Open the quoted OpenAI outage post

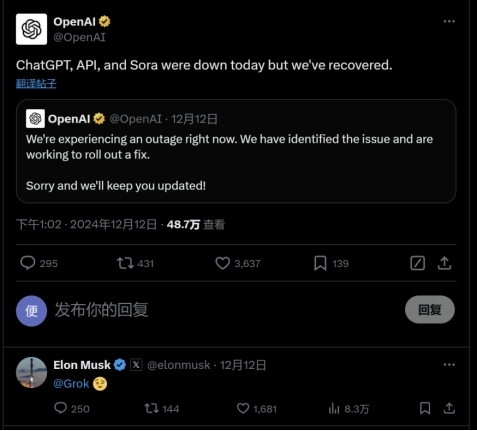236,151
